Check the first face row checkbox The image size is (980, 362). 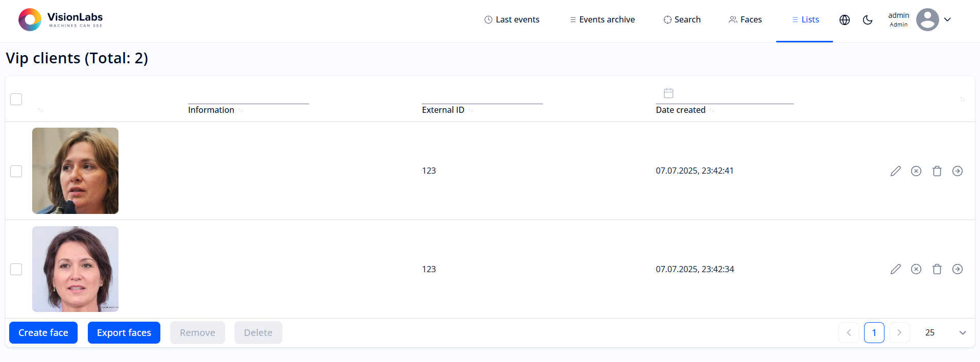(16, 171)
